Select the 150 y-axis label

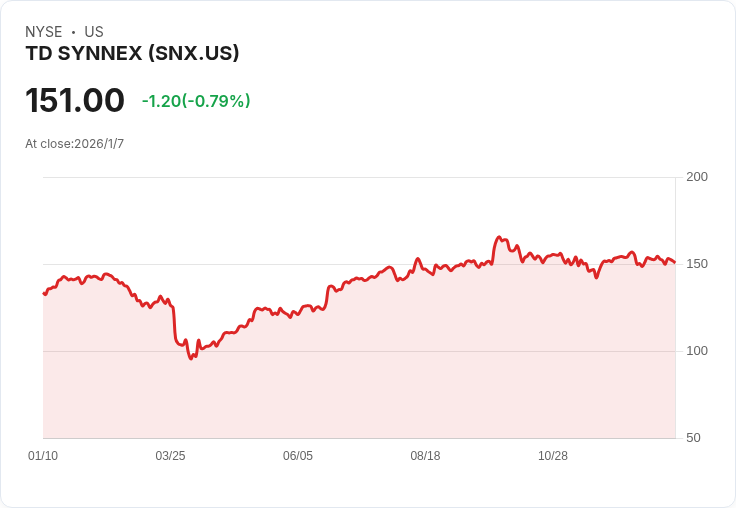tap(697, 264)
